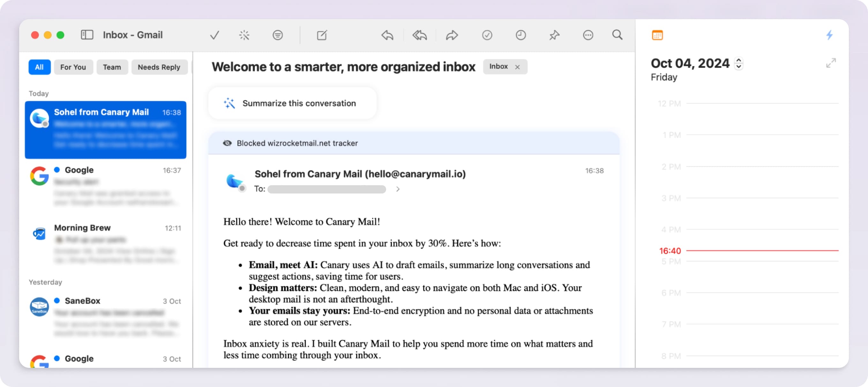
Task: Pin the email using pin icon
Action: pos(554,35)
